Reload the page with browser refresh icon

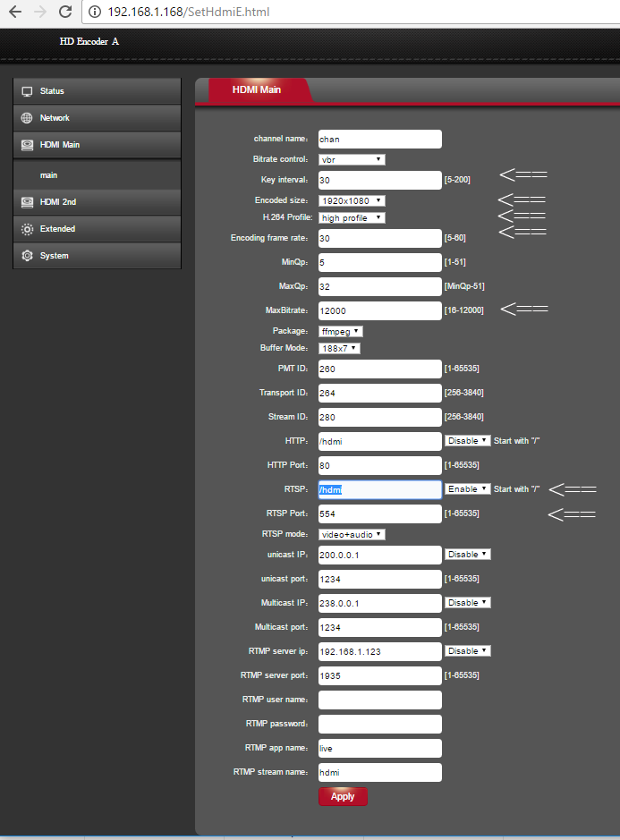[65, 13]
